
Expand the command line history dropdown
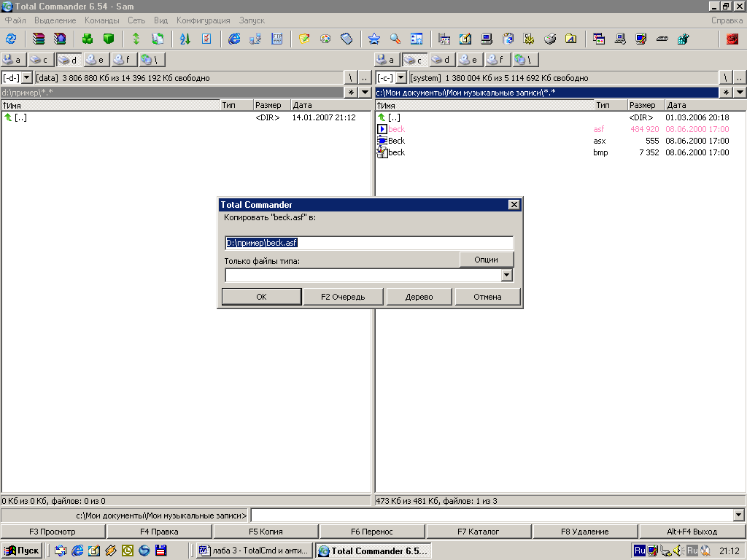click(738, 515)
